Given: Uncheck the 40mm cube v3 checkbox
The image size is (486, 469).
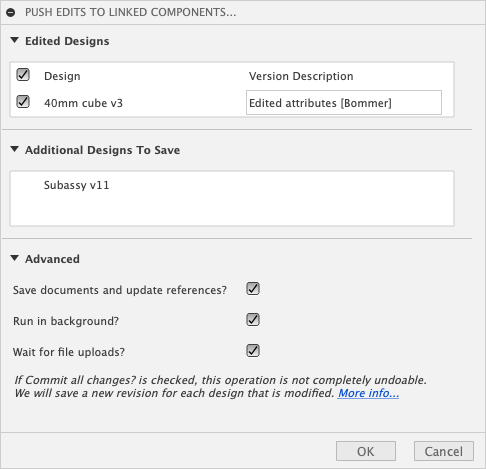Looking at the screenshot, I should pyautogui.click(x=23, y=102).
